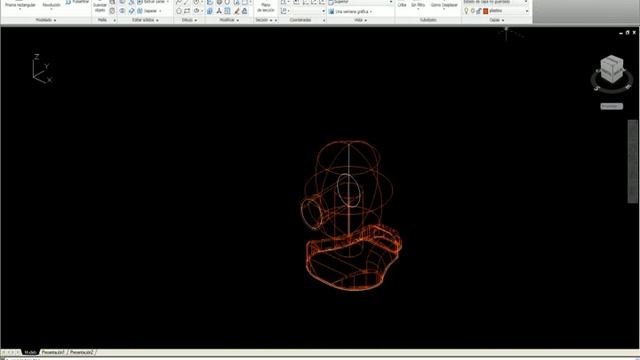Viewport: 640px width, 360px height.
Task: Click the layout tabs scroll-left arrow
Action: tap(8, 352)
